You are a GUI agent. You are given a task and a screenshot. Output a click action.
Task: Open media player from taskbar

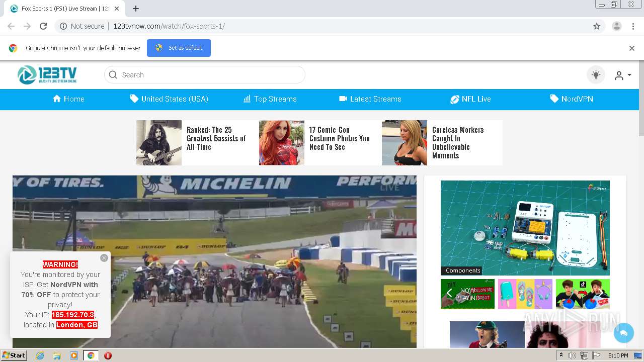[74, 355]
